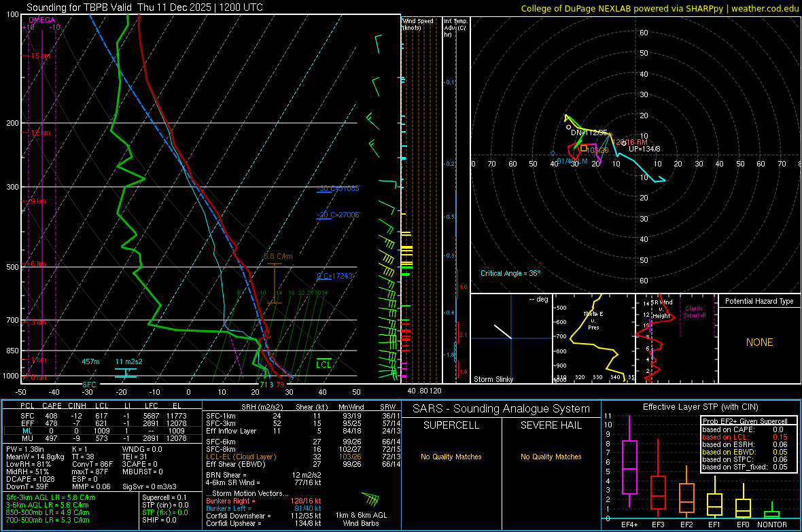Click the 0 C=17243' freezing level label
802x532 pixels.
336,276
